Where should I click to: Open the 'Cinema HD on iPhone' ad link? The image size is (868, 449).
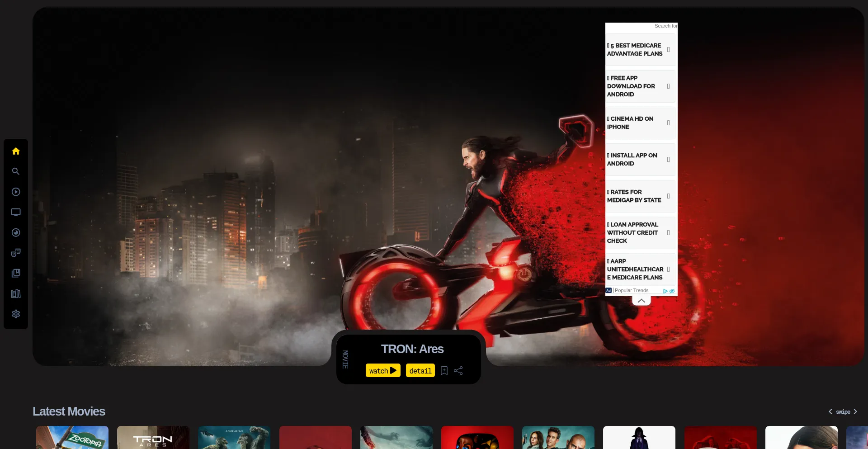point(640,123)
